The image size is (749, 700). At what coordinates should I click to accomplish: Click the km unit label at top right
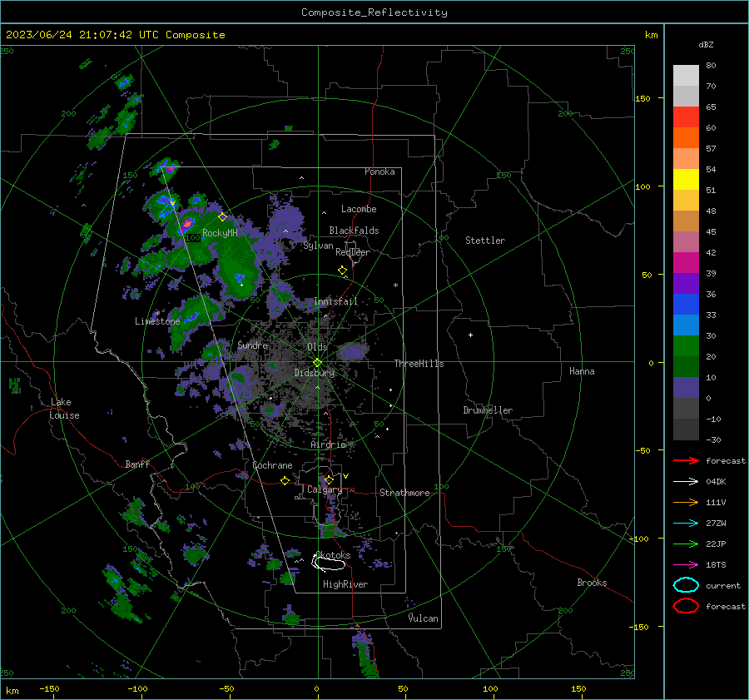(651, 35)
